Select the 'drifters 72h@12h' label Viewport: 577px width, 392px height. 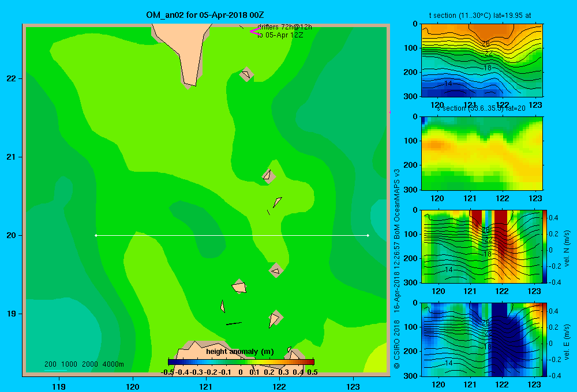click(284, 27)
